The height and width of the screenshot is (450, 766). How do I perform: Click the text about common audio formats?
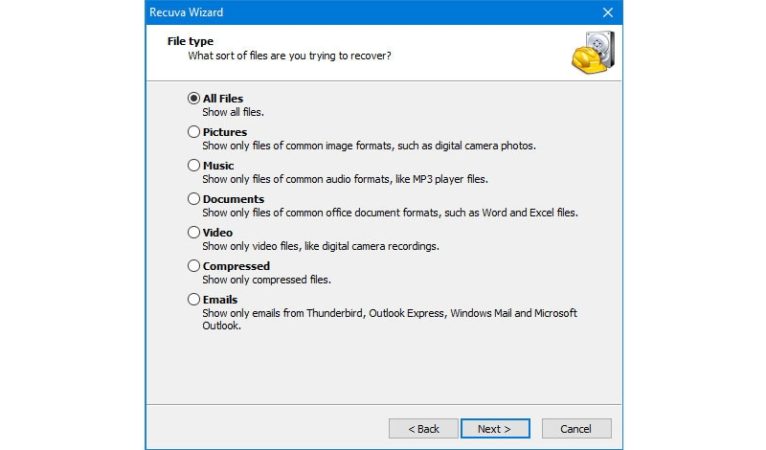pyautogui.click(x=345, y=179)
